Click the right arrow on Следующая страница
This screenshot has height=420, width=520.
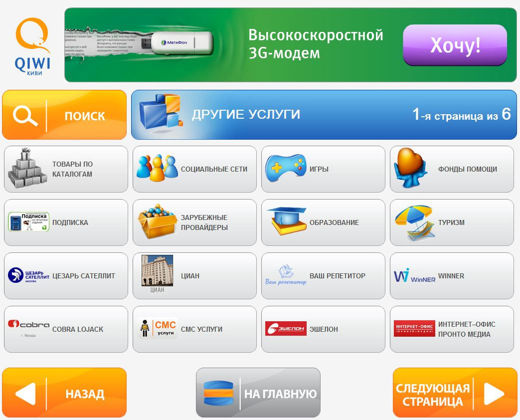pos(494,394)
